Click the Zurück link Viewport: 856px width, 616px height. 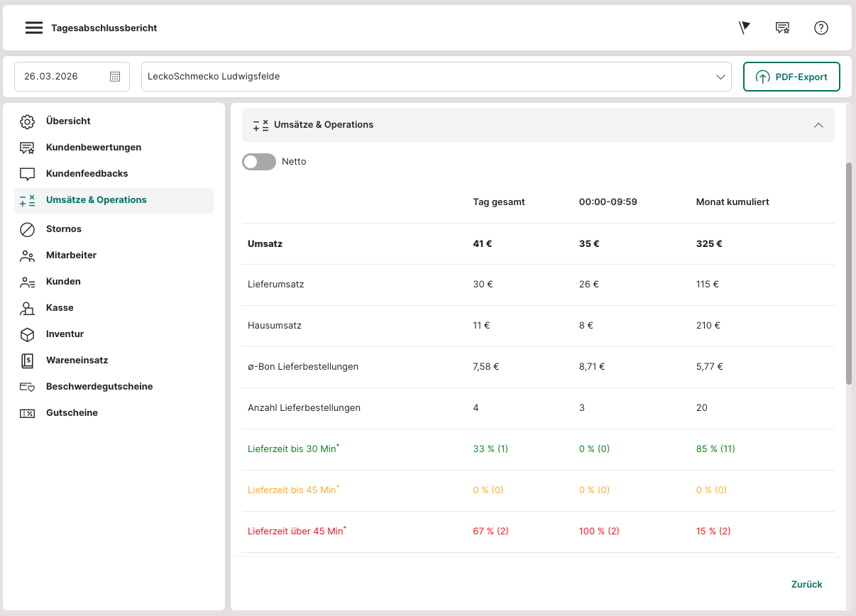806,585
